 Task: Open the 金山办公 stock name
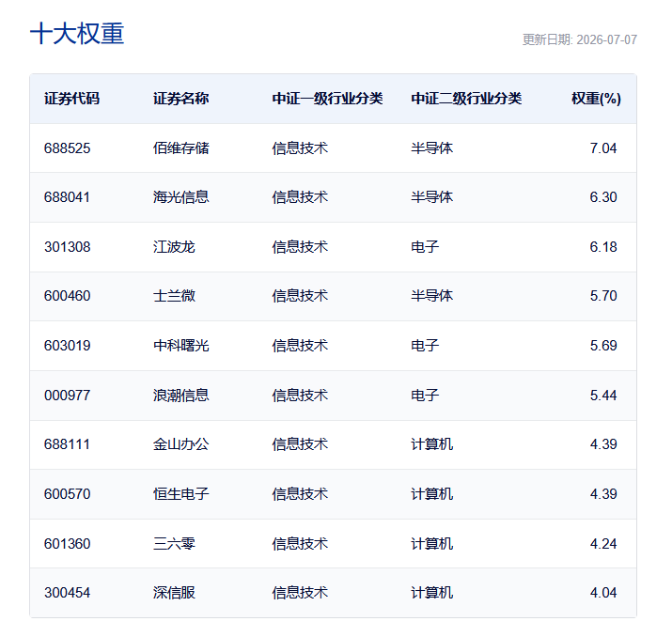point(180,444)
